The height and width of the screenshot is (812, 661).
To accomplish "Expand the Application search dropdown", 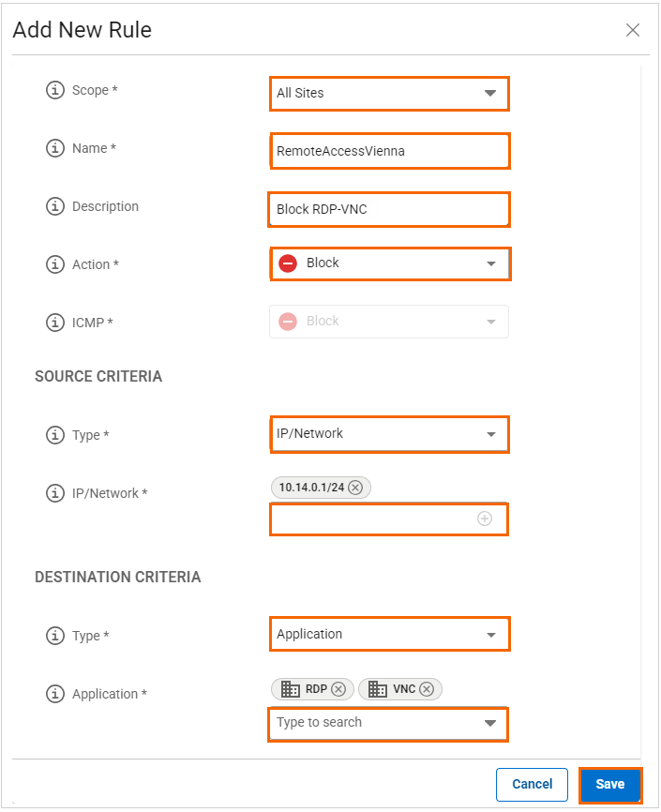I will (488, 723).
